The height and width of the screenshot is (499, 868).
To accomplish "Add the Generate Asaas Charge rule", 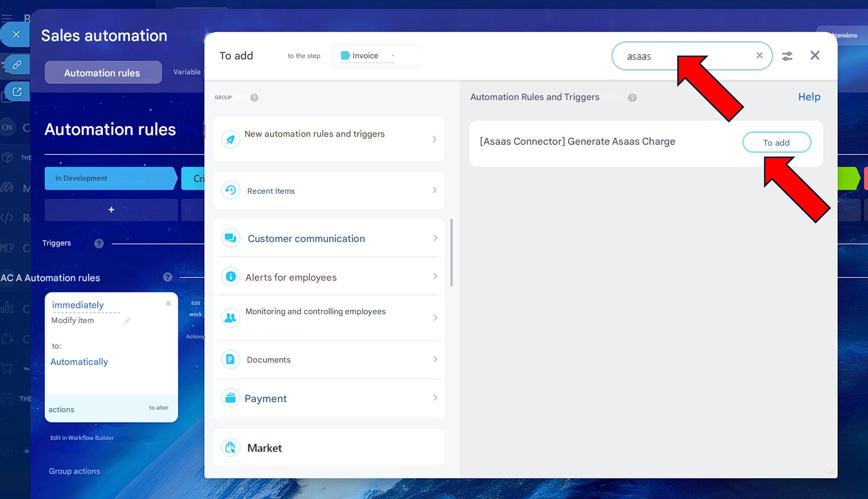I will click(776, 142).
